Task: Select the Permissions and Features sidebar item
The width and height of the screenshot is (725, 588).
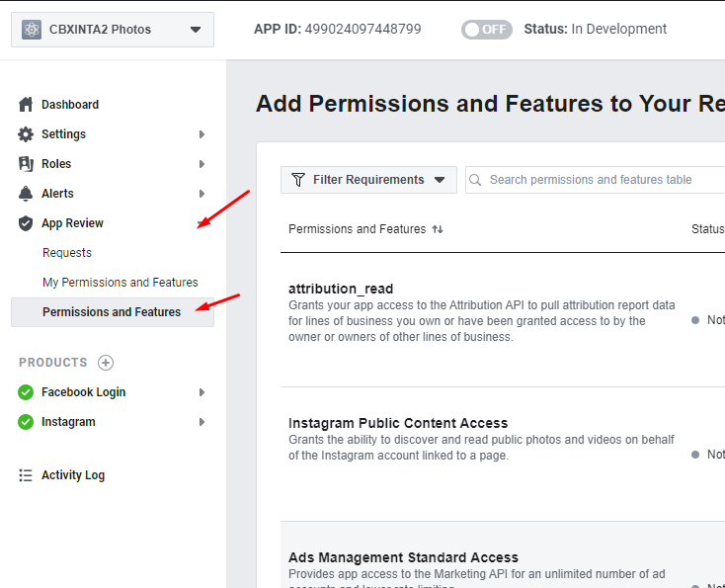Action: (x=113, y=312)
